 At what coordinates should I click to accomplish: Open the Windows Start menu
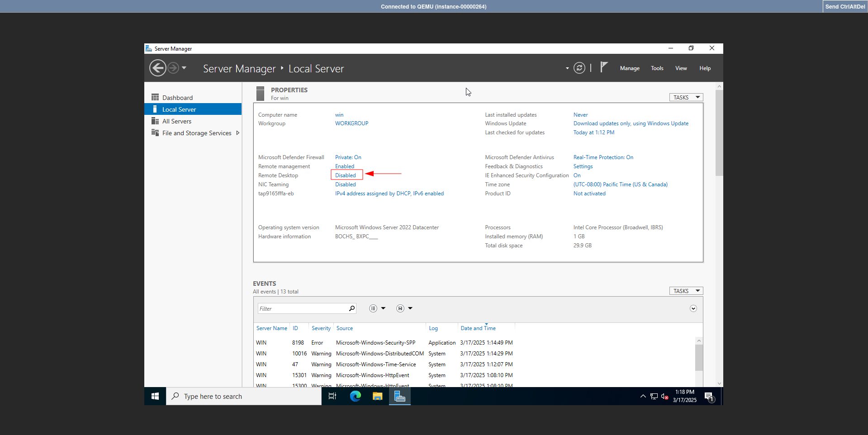click(x=155, y=396)
